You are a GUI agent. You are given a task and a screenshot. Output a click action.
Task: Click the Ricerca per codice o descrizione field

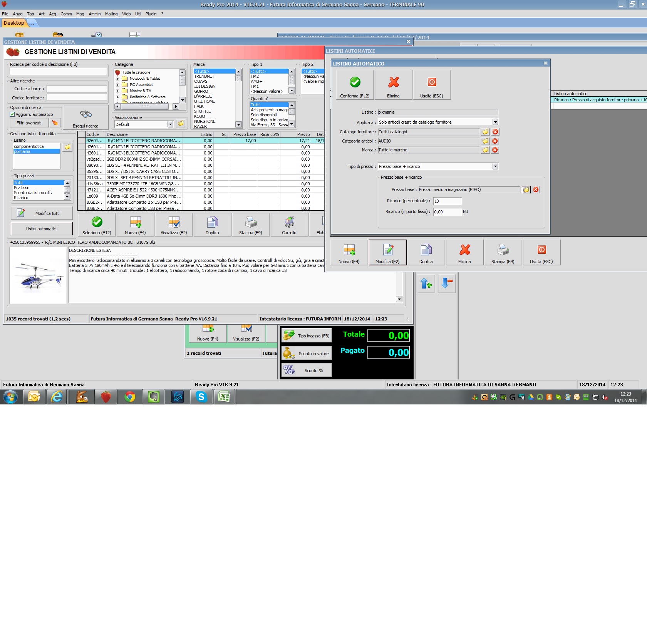pyautogui.click(x=58, y=72)
